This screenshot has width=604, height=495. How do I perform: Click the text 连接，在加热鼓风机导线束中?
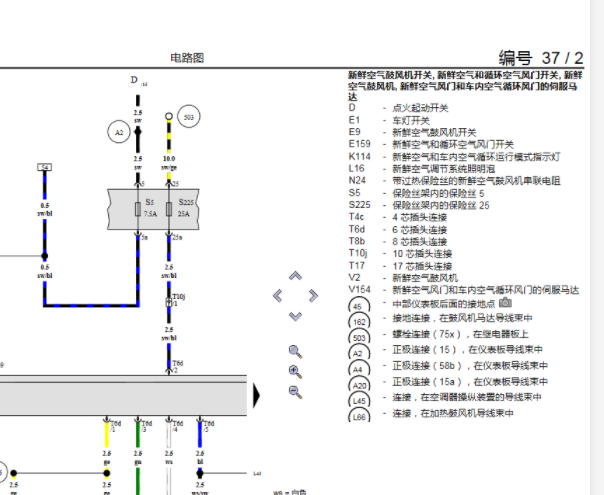[x=453, y=413]
